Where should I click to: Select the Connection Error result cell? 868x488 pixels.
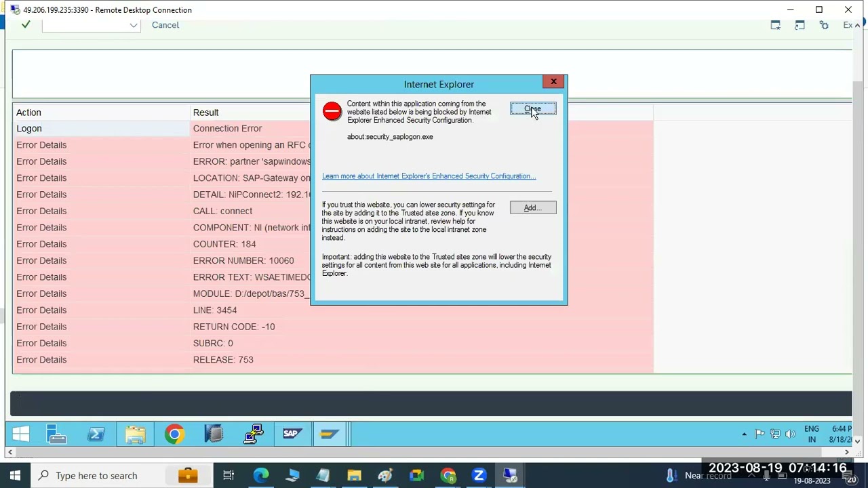point(227,129)
